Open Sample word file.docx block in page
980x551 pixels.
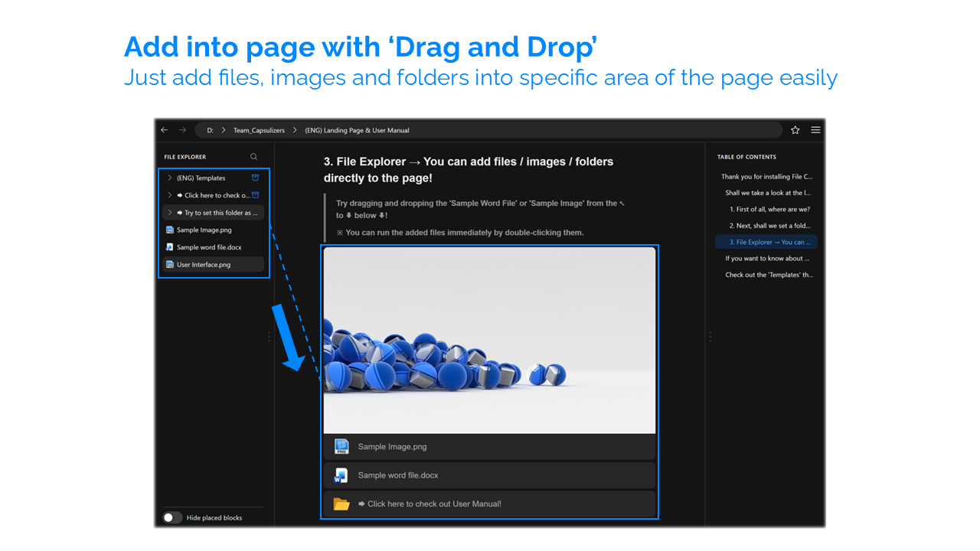point(489,475)
